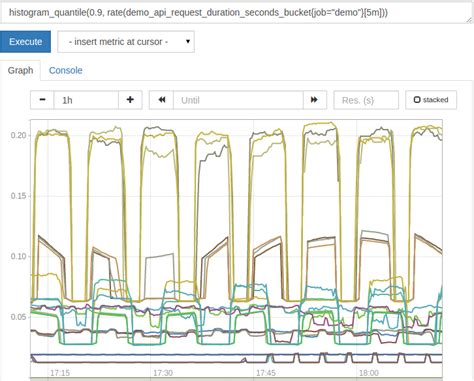
Task: Click the rewind icon to move end time back
Action: [x=162, y=100]
